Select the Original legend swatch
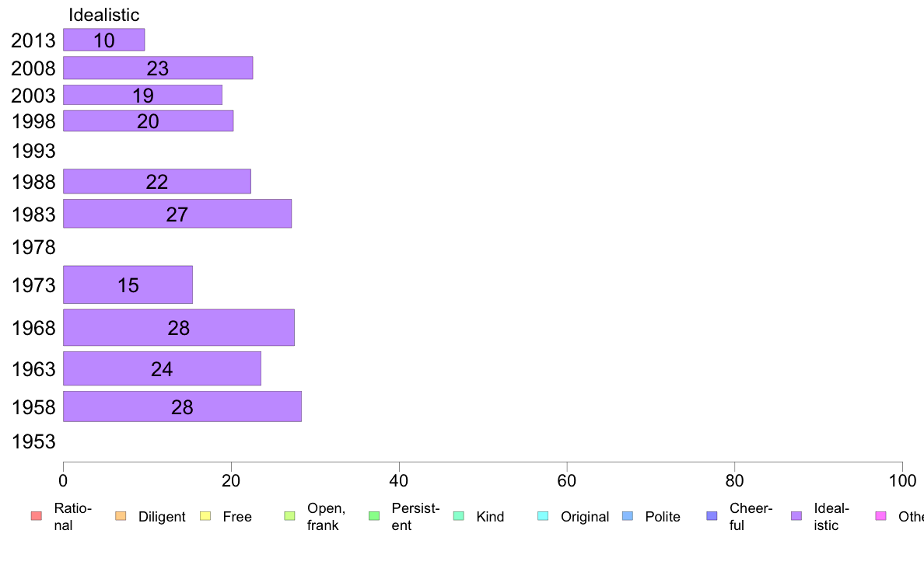 544,516
